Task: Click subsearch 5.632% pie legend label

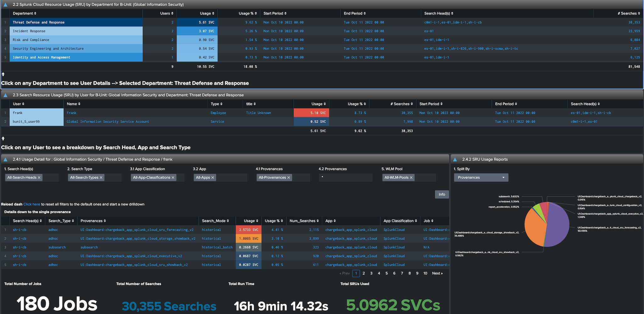Action: [509, 196]
